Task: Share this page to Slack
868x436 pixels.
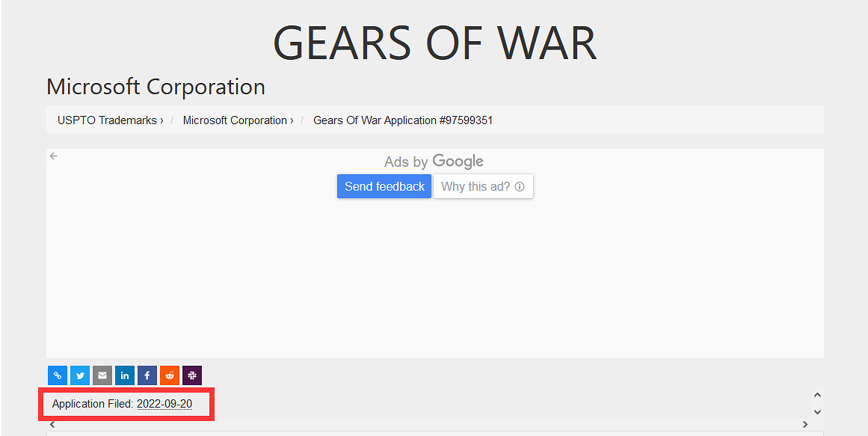Action: [192, 375]
